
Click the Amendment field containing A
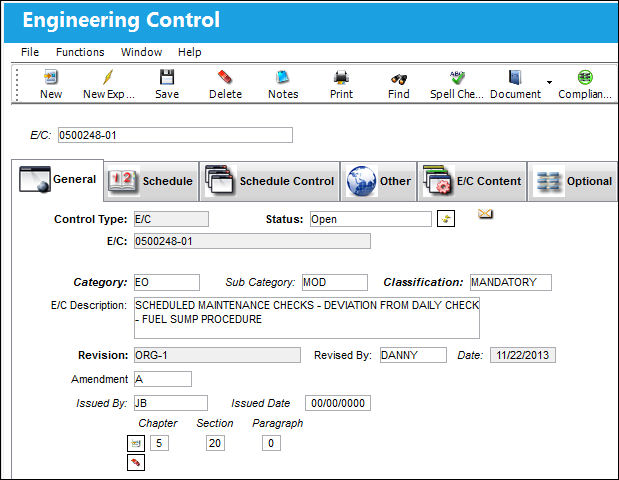click(x=163, y=379)
